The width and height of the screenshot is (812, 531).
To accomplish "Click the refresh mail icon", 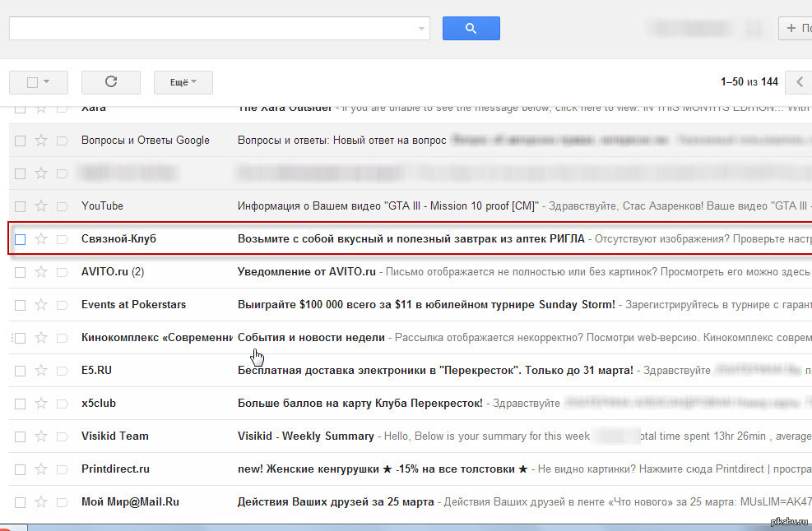I will coord(111,82).
